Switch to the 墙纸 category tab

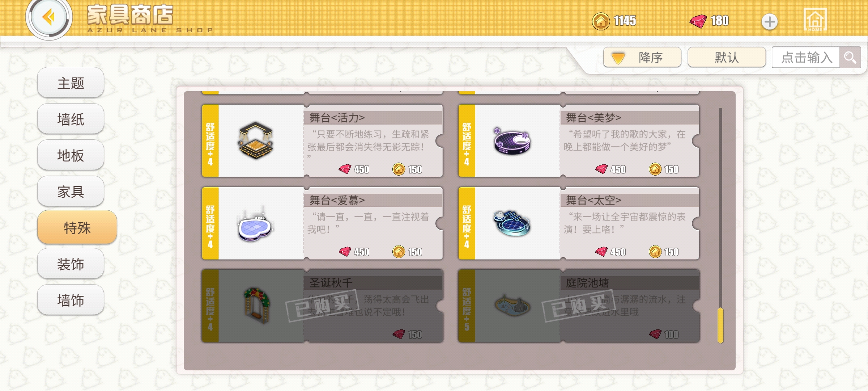71,119
